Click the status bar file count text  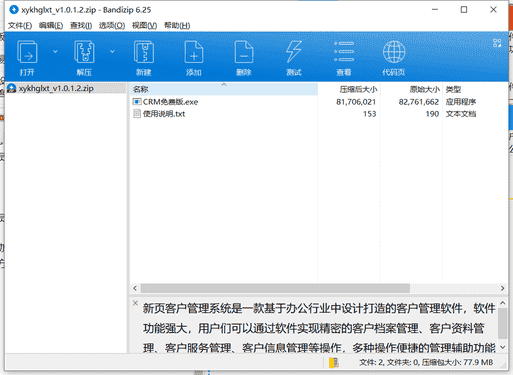point(426,362)
